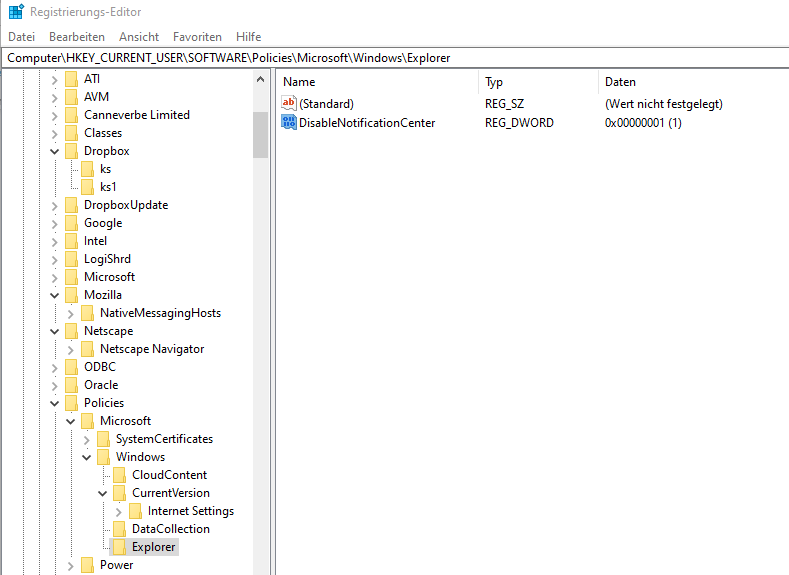Click the DropboxUpdate folder icon

coord(71,205)
